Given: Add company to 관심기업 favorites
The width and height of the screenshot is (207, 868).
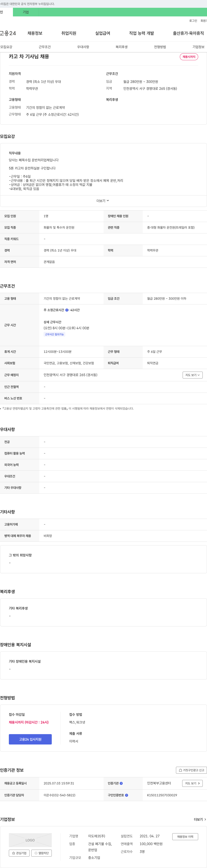Looking at the screenshot, I should click(19, 853).
